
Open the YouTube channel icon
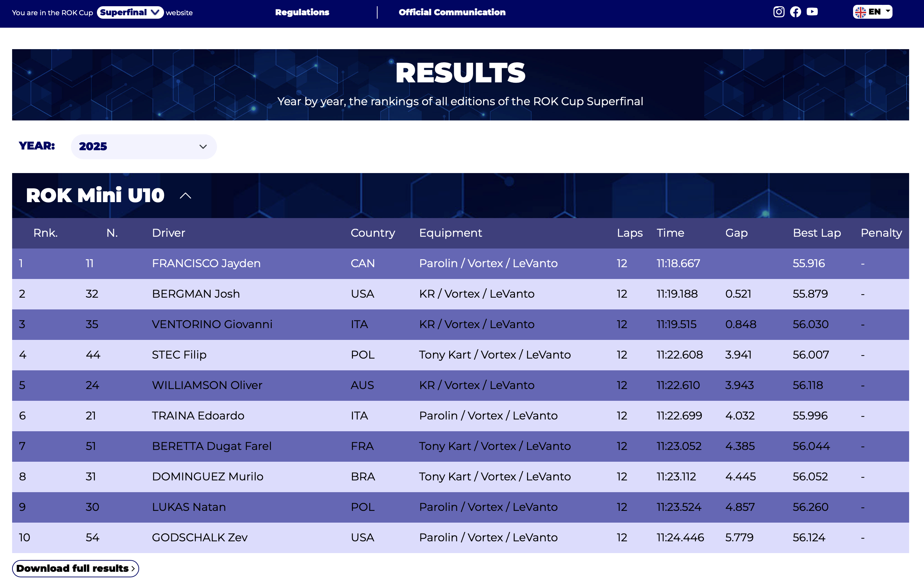click(x=812, y=12)
